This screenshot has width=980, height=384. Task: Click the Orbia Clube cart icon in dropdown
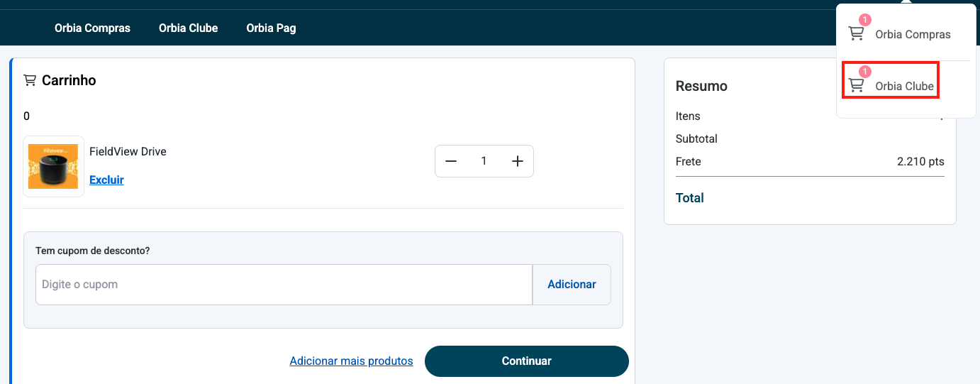pos(857,86)
